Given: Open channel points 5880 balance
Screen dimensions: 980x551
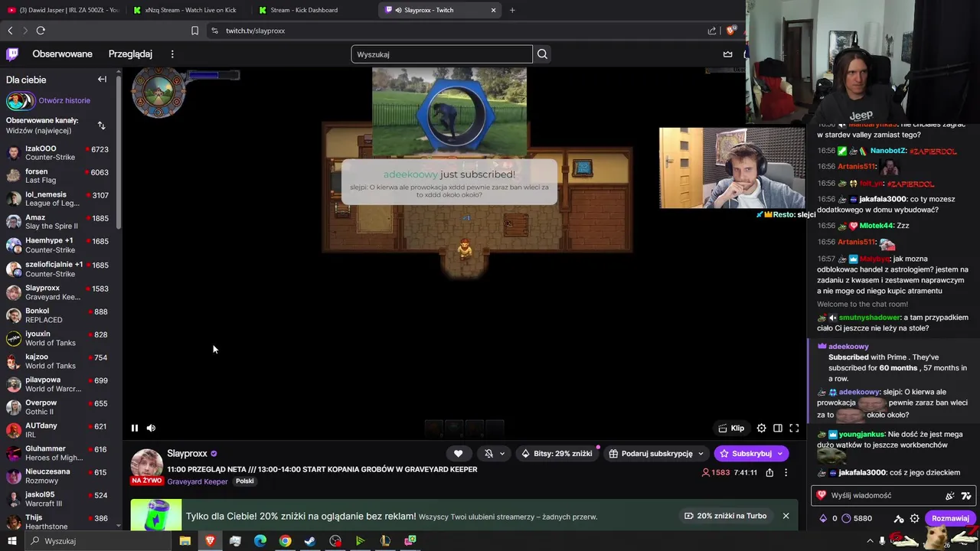Looking at the screenshot, I should point(857,518).
